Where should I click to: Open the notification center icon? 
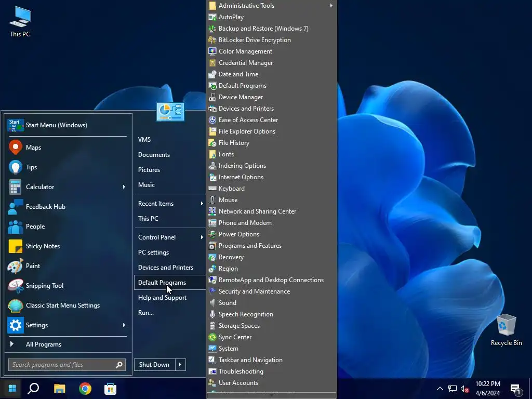(x=516, y=389)
